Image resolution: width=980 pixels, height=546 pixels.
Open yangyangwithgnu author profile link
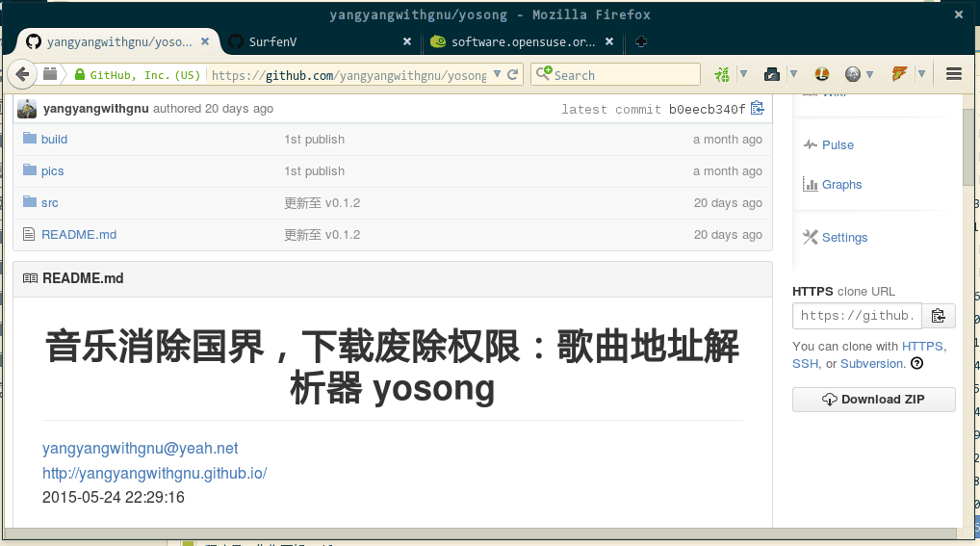point(95,109)
